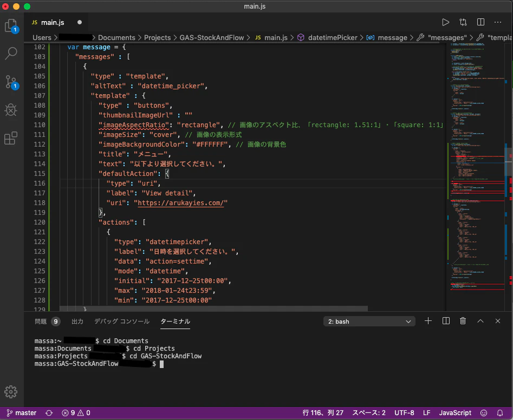Open the feedback smiley in the status bar
The width and height of the screenshot is (513, 420).
coord(484,413)
